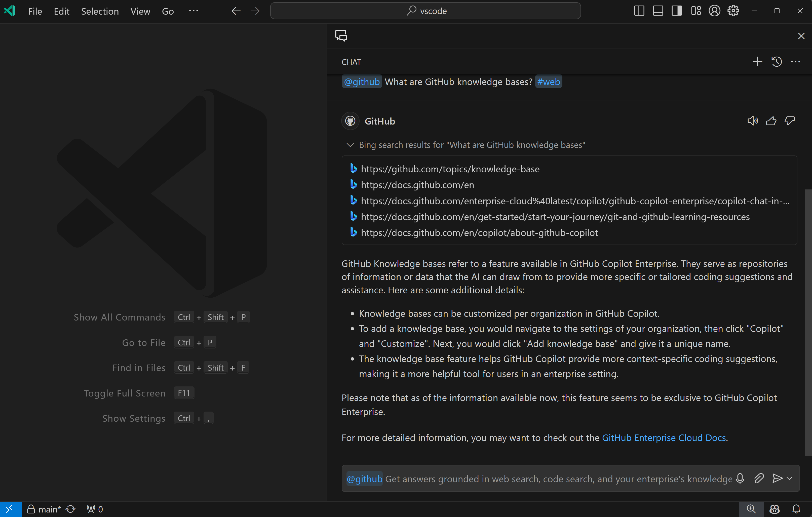This screenshot has width=812, height=517.
Task: Open the chat More Actions menu
Action: click(x=795, y=61)
